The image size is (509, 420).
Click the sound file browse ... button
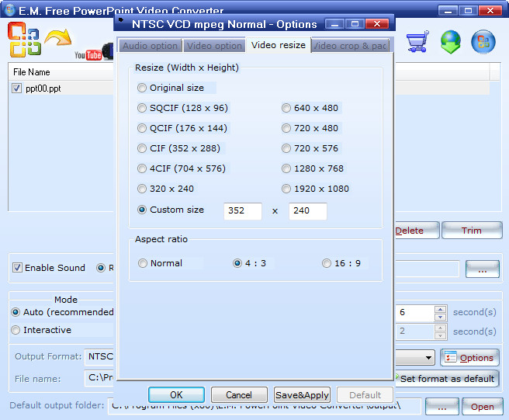click(482, 269)
